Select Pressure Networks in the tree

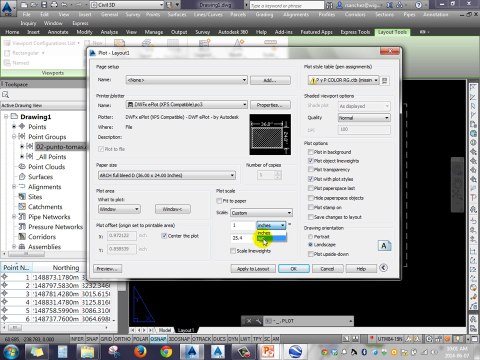(55, 227)
